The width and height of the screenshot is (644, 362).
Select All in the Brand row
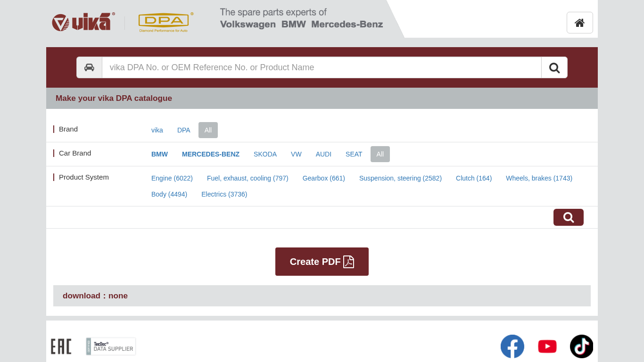point(208,130)
